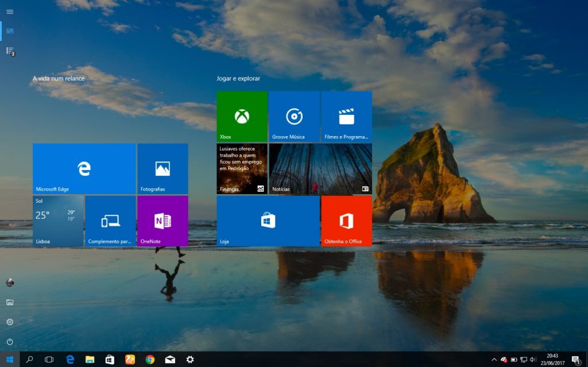588x367 pixels.
Task: Click the cloud sync error tray icon
Action: pos(504,360)
